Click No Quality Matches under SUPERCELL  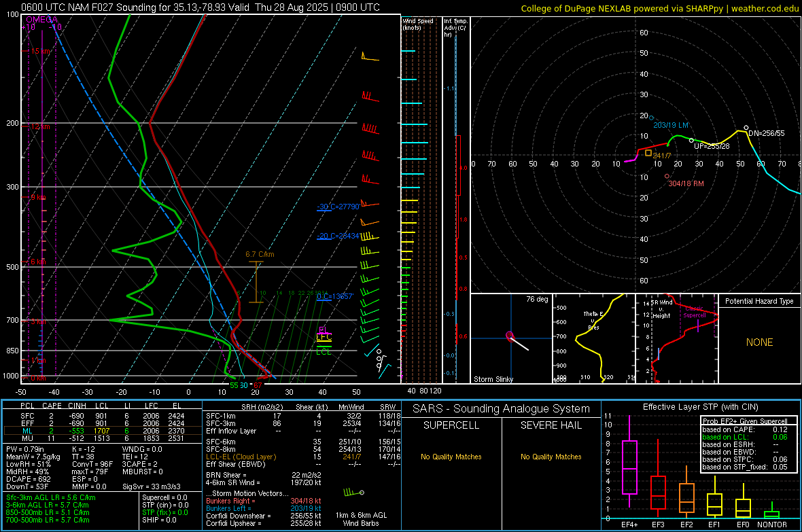(x=451, y=457)
